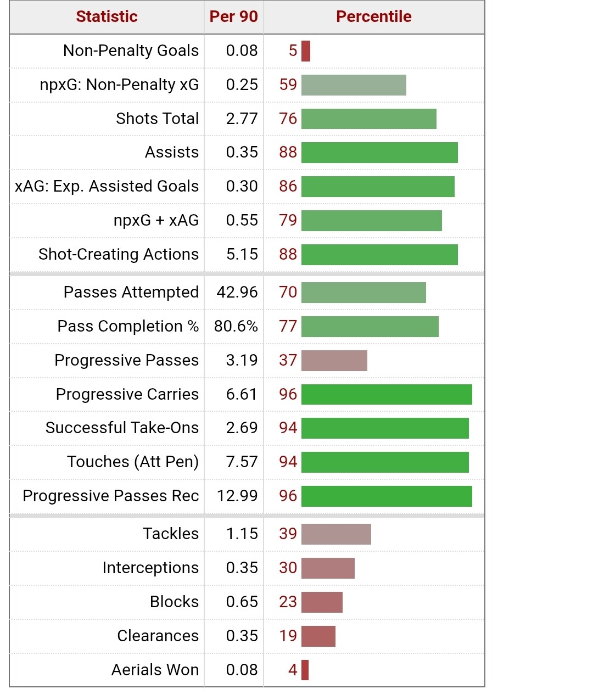
Task: Click the green Assists percentile bar
Action: point(379,153)
